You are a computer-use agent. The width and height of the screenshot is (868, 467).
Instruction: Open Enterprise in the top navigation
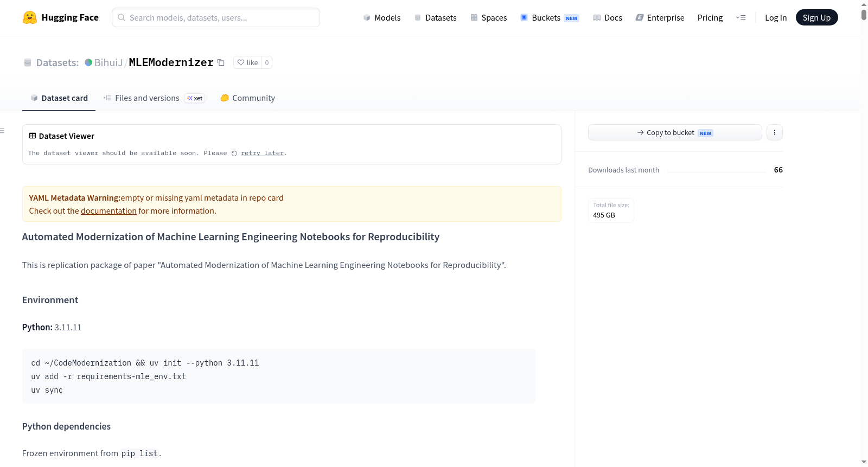point(660,17)
